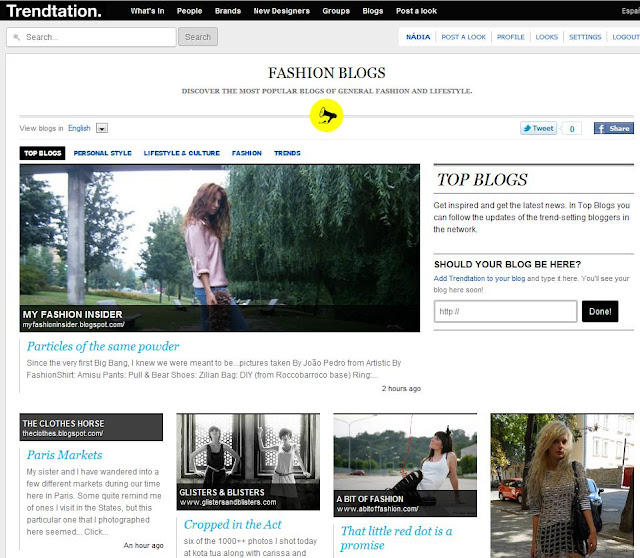
Task: Click myfashioninsider.blogspot.com URL text
Action: (x=73, y=325)
